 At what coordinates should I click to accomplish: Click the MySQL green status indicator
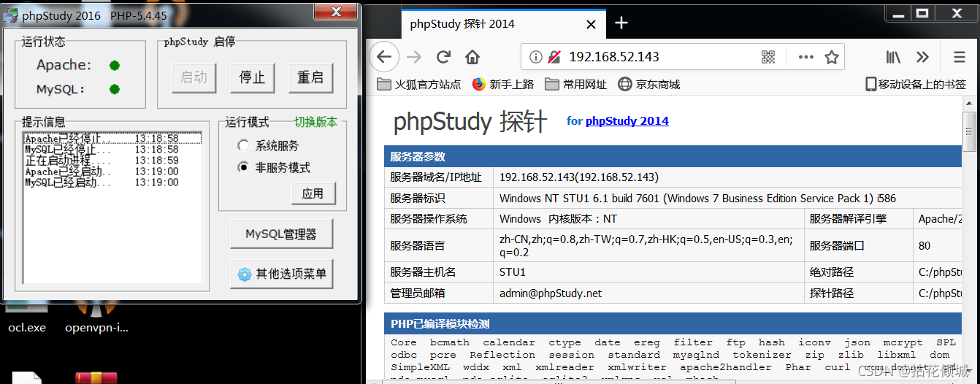pyautogui.click(x=115, y=90)
